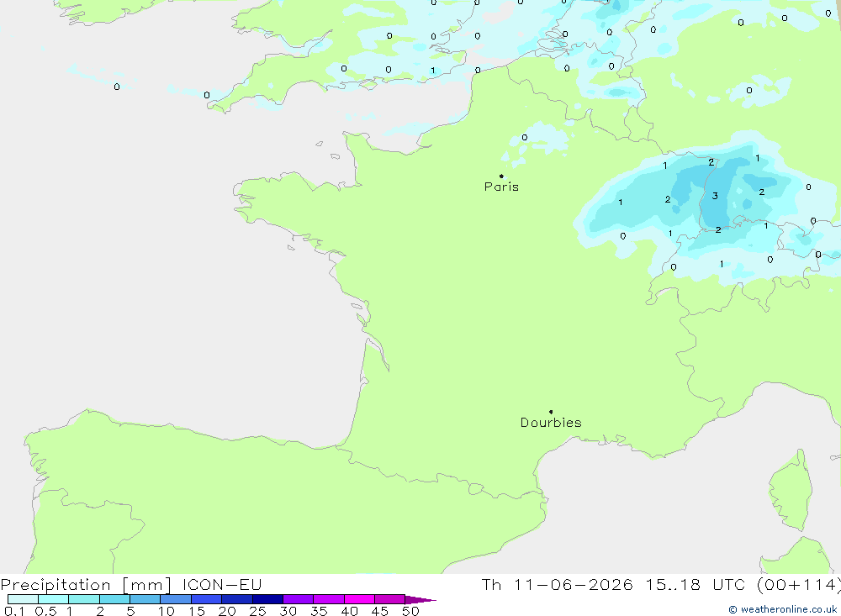Pick the 10–15 mm blue legend swatch

pyautogui.click(x=176, y=599)
